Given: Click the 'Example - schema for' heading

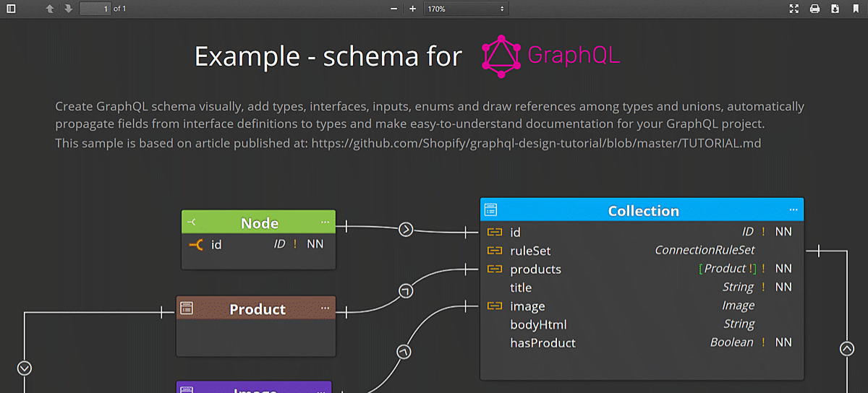Looking at the screenshot, I should [328, 56].
